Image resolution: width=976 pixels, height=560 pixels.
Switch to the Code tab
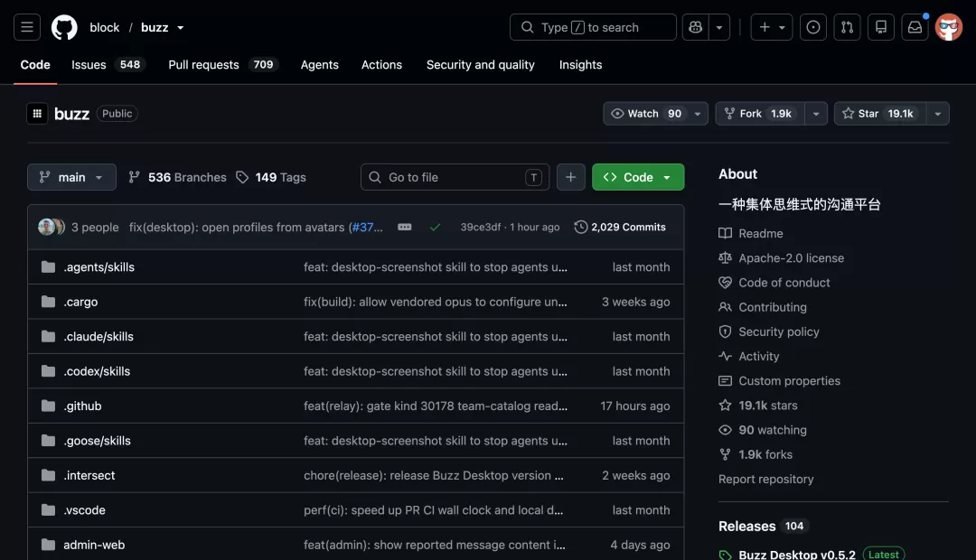[x=35, y=65]
